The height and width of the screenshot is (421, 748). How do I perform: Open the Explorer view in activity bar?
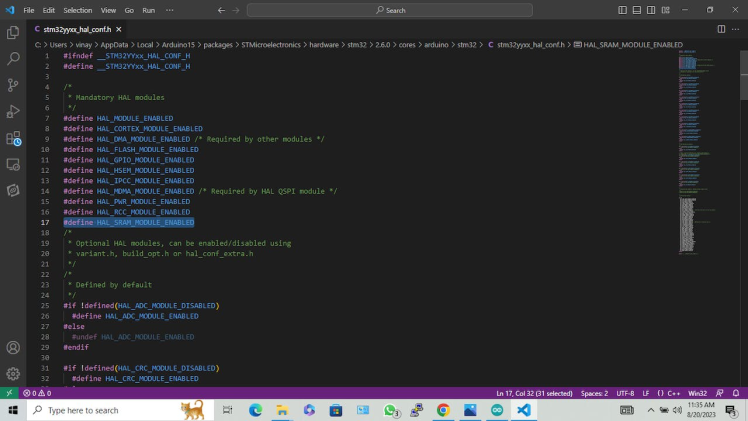click(x=13, y=32)
